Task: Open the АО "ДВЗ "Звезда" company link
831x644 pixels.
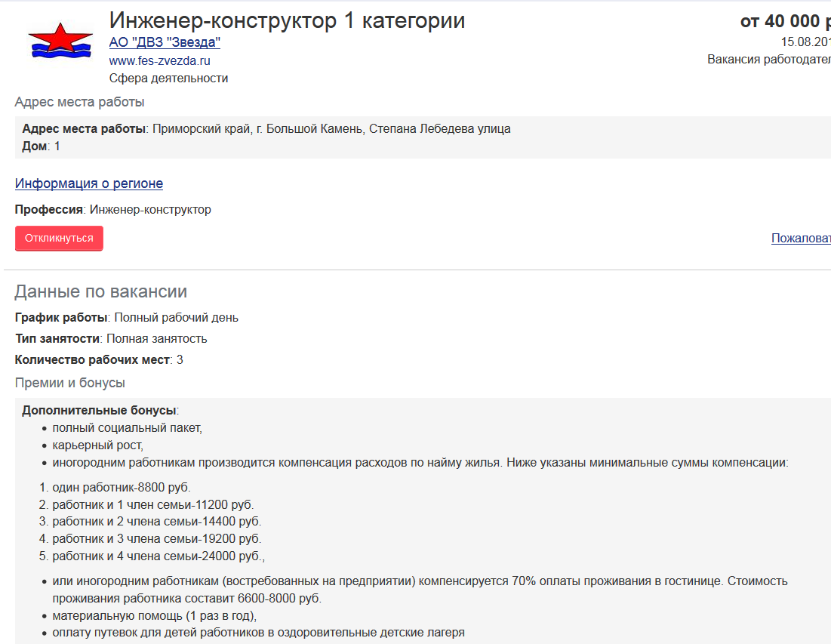Action: pyautogui.click(x=165, y=42)
